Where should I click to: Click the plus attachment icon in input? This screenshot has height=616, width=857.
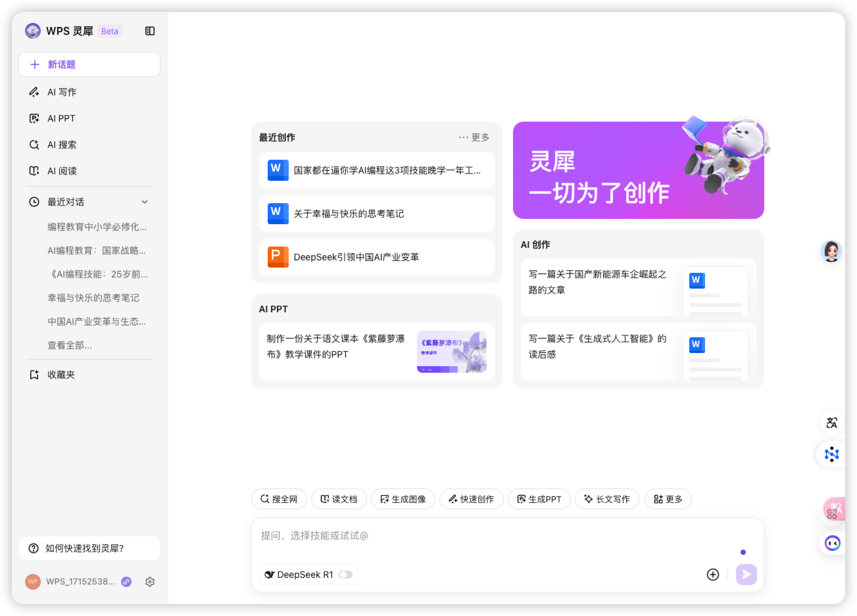tap(712, 575)
